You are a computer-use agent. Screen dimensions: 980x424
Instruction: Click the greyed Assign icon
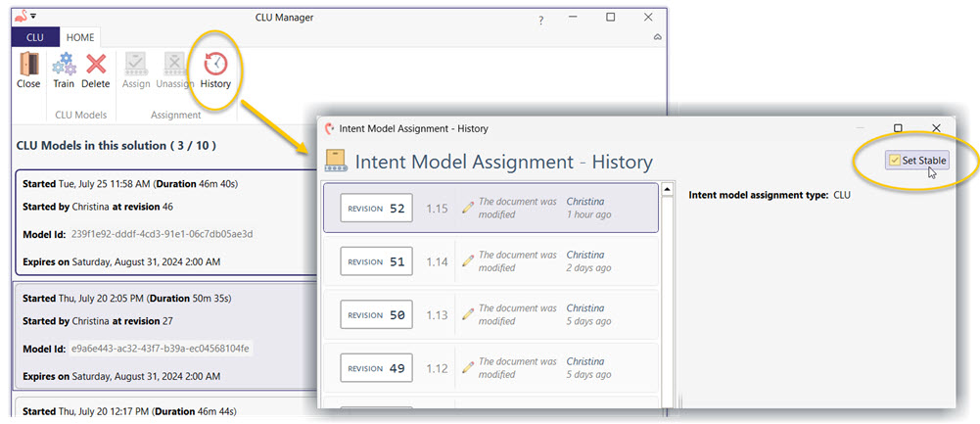pos(136,65)
